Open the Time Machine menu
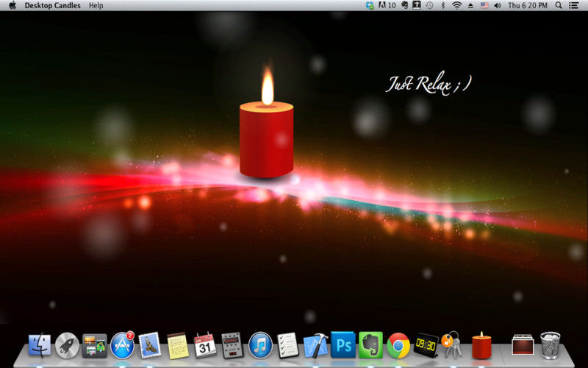588x368 pixels. (x=430, y=6)
